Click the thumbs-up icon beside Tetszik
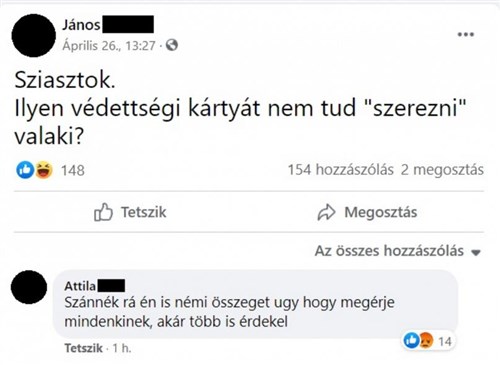 tap(103, 212)
